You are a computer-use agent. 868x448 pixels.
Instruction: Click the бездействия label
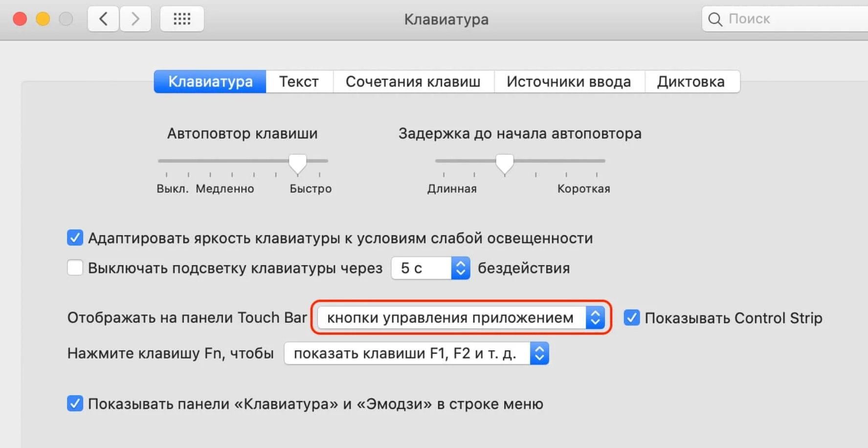click(524, 268)
